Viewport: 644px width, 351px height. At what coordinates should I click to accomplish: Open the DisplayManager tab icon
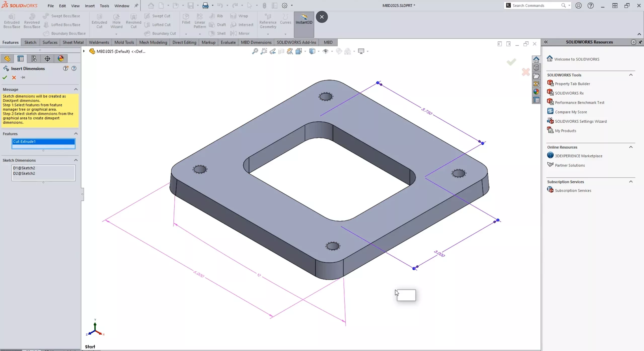[x=61, y=58]
